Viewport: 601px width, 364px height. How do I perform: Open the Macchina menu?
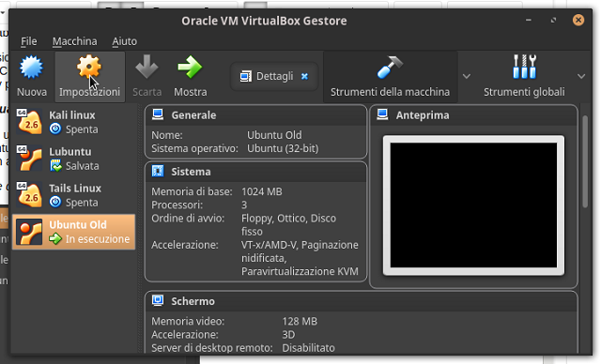pos(75,41)
